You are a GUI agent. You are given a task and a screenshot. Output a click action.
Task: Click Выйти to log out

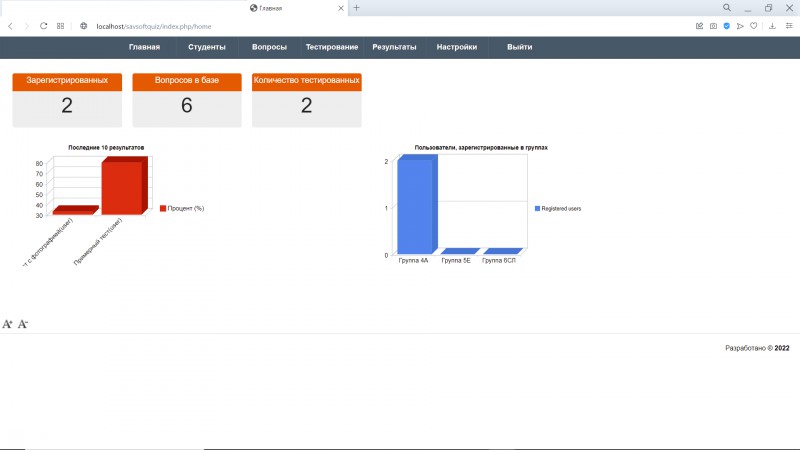[519, 47]
